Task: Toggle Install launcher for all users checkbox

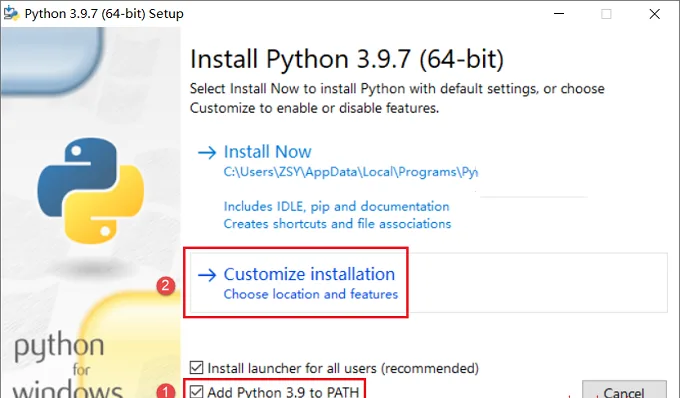Action: coord(196,368)
